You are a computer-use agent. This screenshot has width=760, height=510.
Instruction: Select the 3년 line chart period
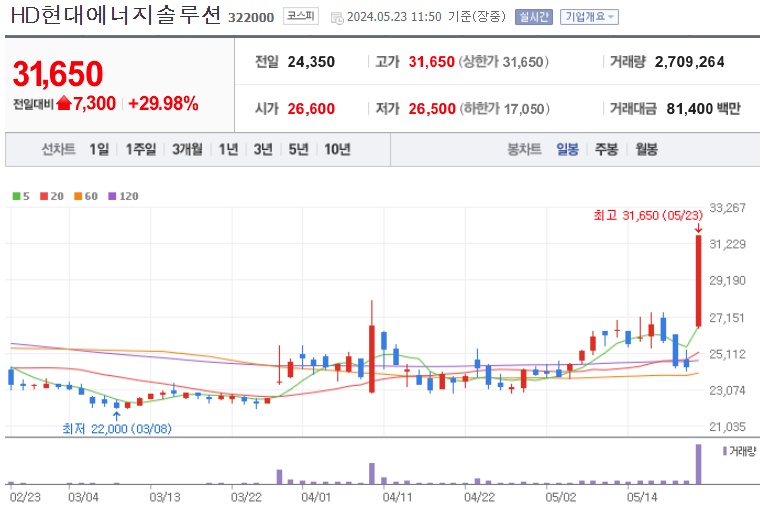pos(263,149)
